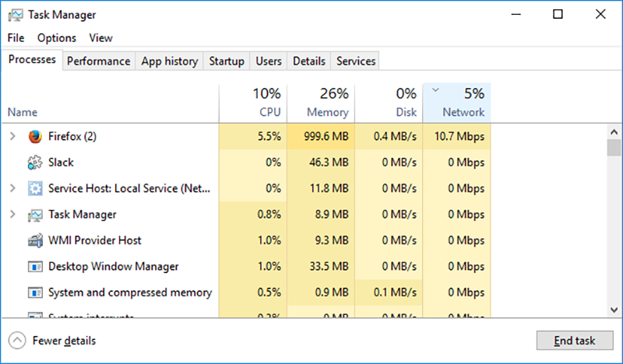Click the Service Host gear icon
623x364 pixels.
tap(35, 188)
